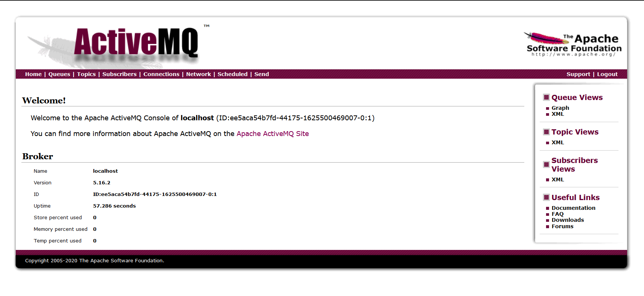Open the Queues page from navigation
This screenshot has width=644, height=296.
59,74
